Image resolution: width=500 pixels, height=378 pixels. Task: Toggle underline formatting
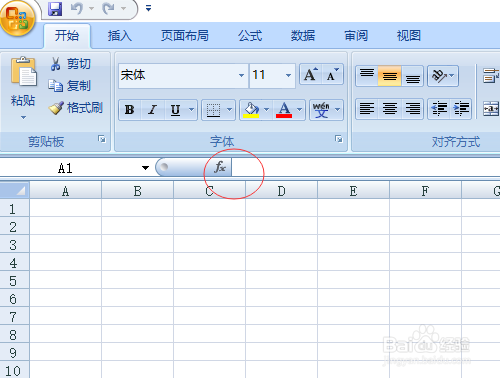175,110
